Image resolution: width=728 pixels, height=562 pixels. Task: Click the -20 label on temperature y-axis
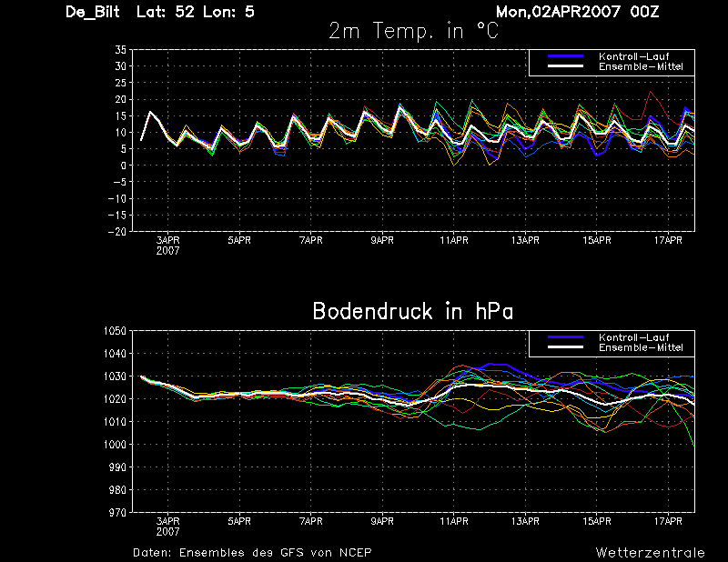117,232
